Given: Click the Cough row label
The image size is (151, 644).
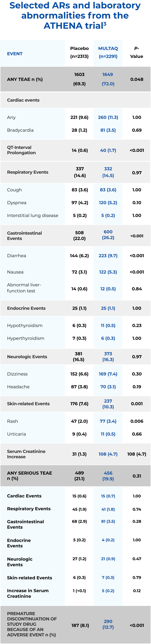Looking at the screenshot, I should tap(14, 190).
